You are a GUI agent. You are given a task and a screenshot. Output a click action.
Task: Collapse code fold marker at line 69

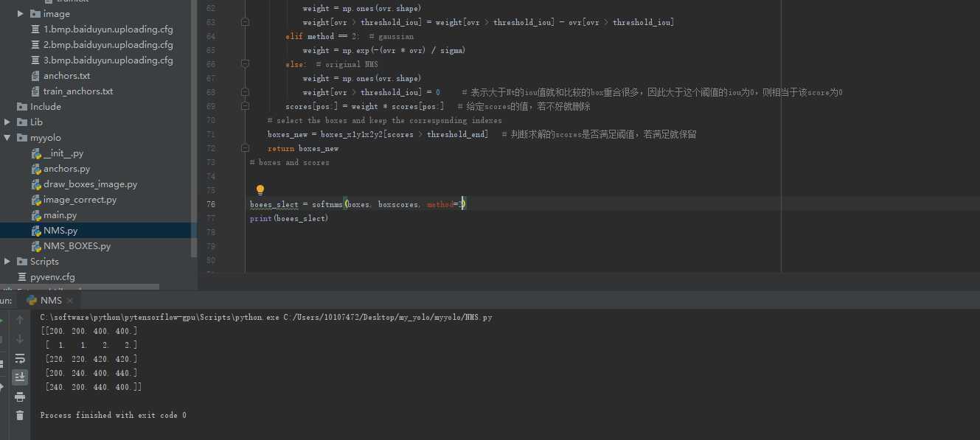click(x=246, y=106)
